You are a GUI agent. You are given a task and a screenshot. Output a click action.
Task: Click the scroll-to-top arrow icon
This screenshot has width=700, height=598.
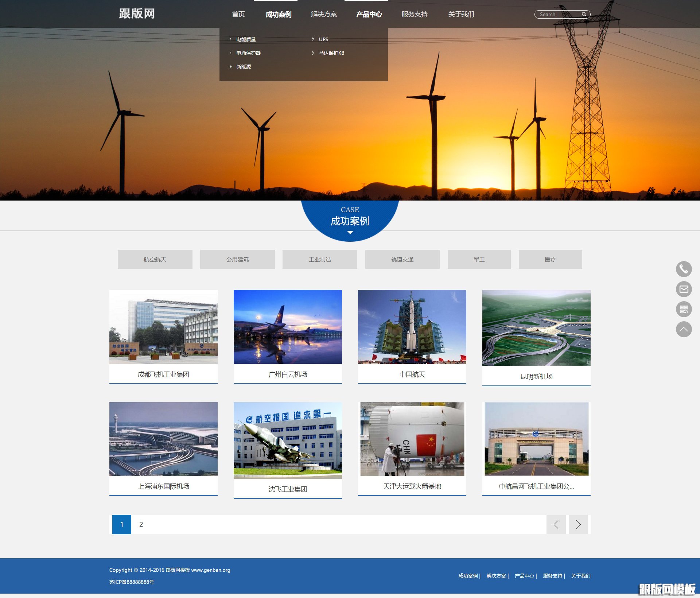pos(684,329)
